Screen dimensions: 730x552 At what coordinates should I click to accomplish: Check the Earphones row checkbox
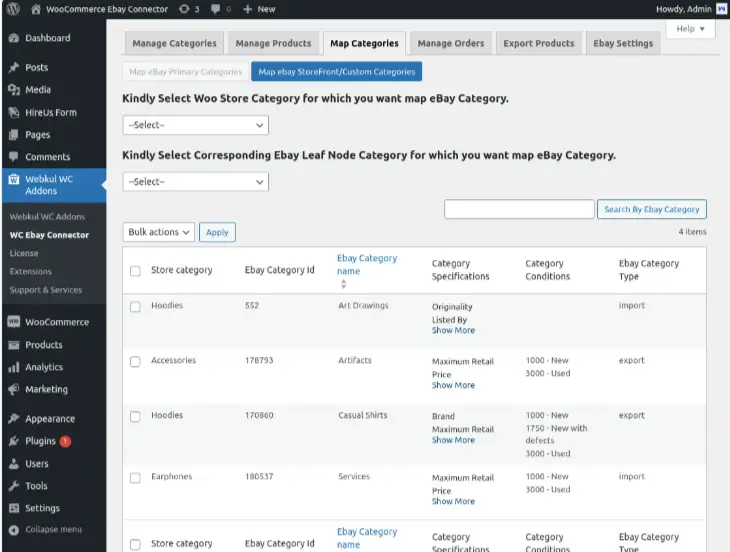tap(135, 477)
